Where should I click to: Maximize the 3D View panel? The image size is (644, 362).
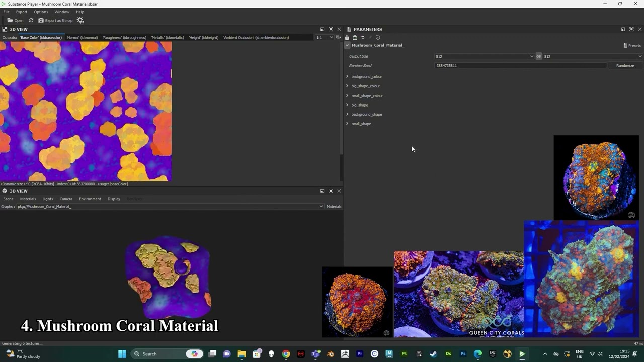(331, 191)
